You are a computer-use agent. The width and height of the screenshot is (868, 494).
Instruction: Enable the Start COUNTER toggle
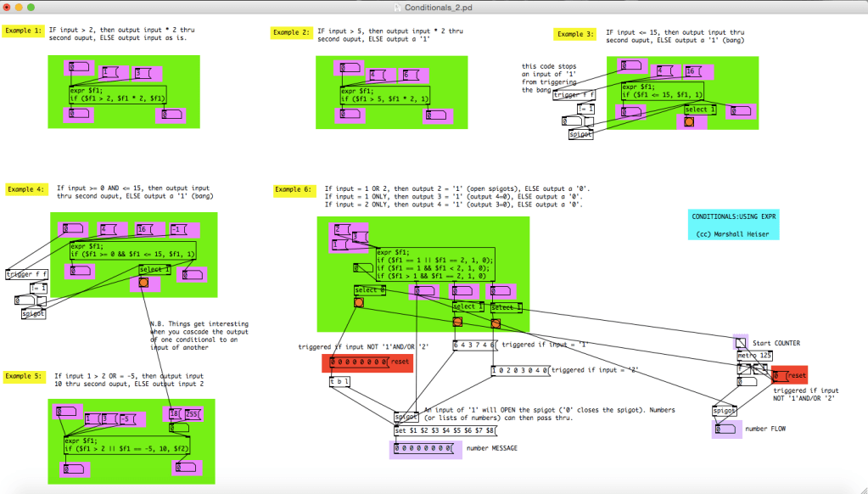(742, 343)
